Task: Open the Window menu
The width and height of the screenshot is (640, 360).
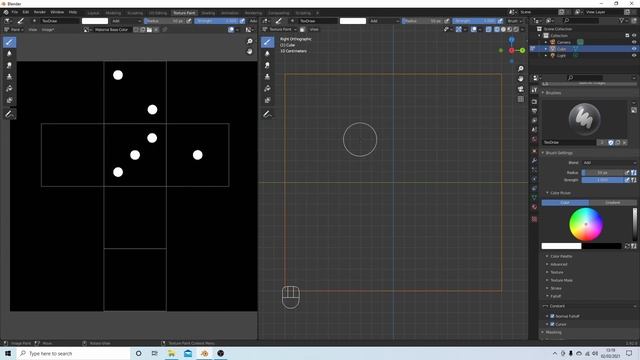Action: (57, 12)
